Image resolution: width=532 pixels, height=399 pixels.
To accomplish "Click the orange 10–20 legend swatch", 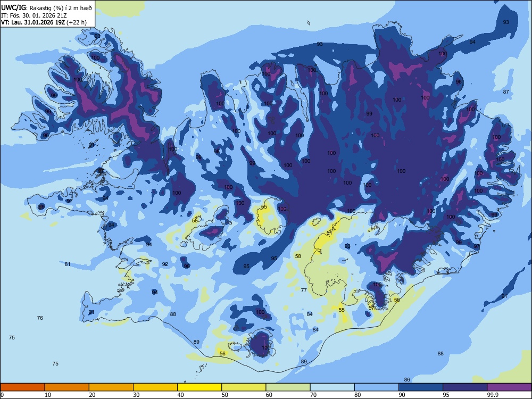I will click(67, 387).
